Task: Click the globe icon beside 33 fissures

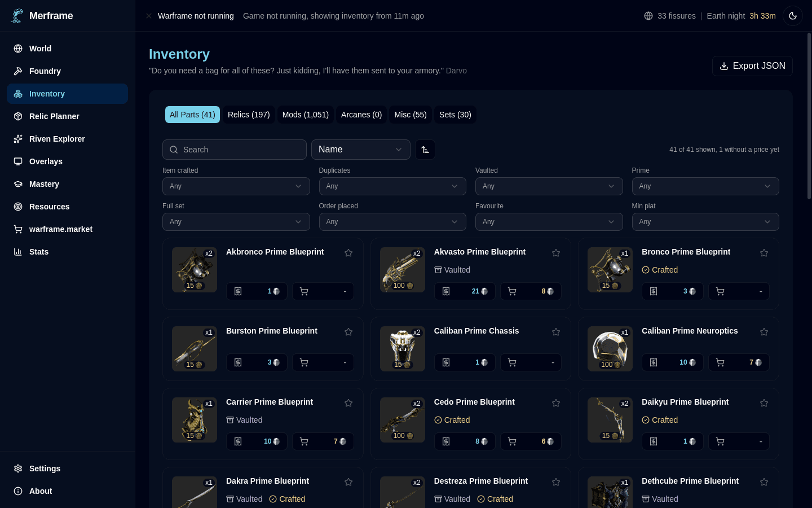Action: point(648,16)
